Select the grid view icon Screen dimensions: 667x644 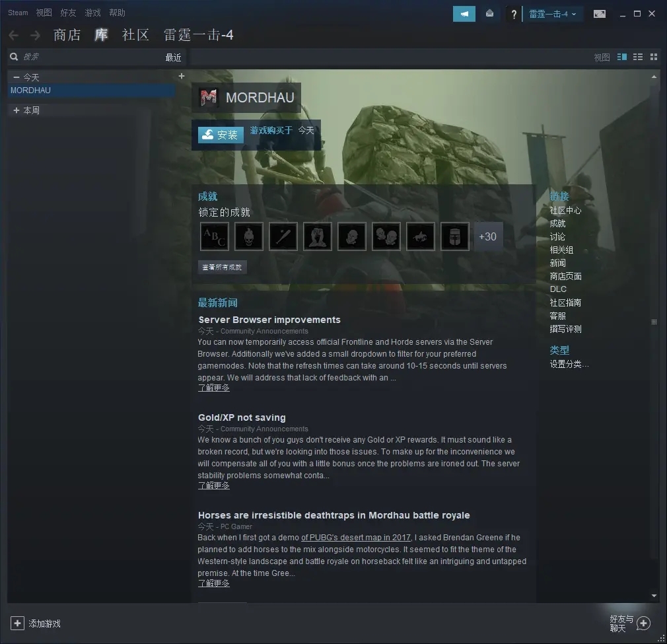click(654, 57)
